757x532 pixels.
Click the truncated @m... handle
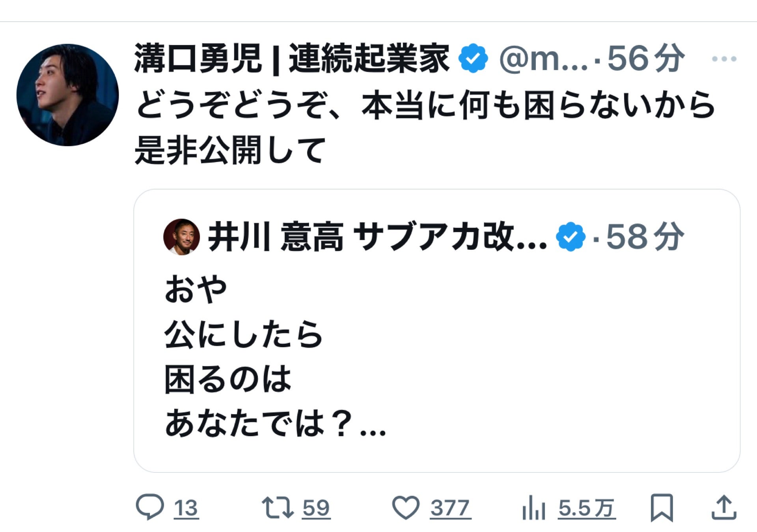click(543, 59)
